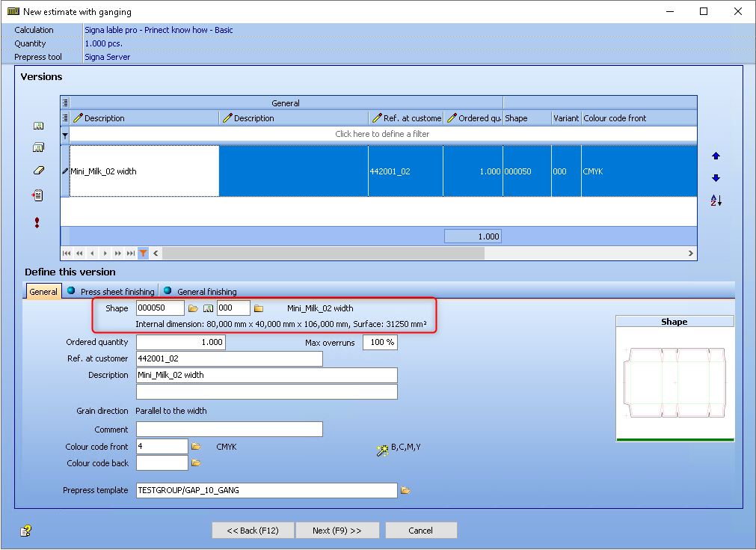
Task: Switch to Press sheet finishing tab
Action: [x=111, y=291]
